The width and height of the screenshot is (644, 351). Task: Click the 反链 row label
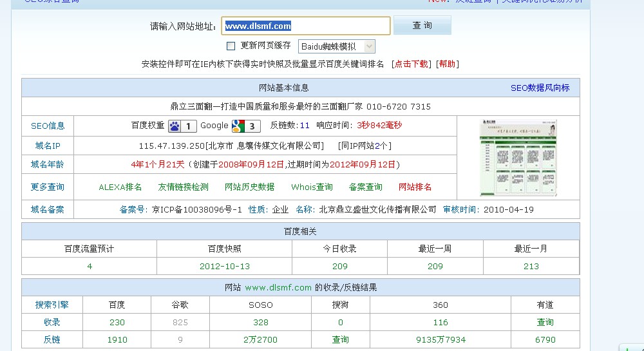52,340
